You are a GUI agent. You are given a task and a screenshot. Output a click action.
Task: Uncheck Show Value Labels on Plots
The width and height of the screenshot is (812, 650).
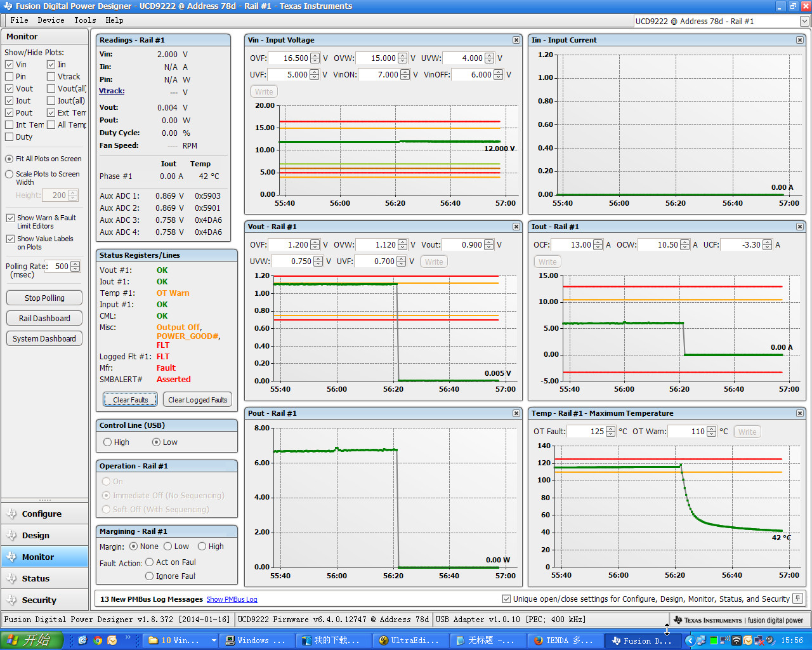10,239
